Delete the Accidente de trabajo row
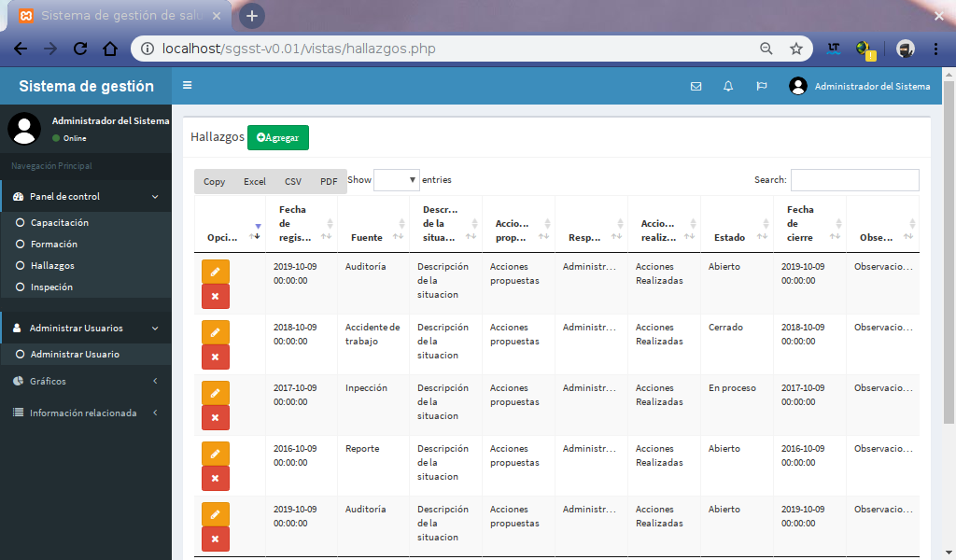The width and height of the screenshot is (956, 560). coord(216,357)
